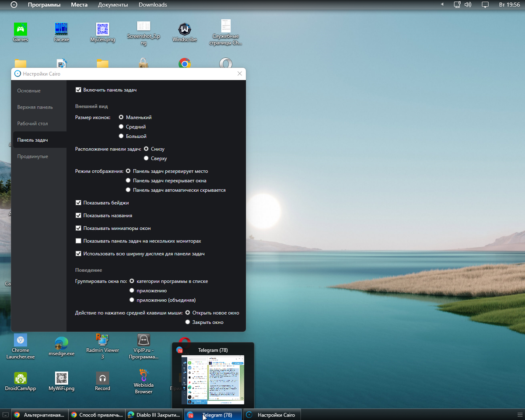Select the Windscribe desktop shortcut

pos(185,32)
